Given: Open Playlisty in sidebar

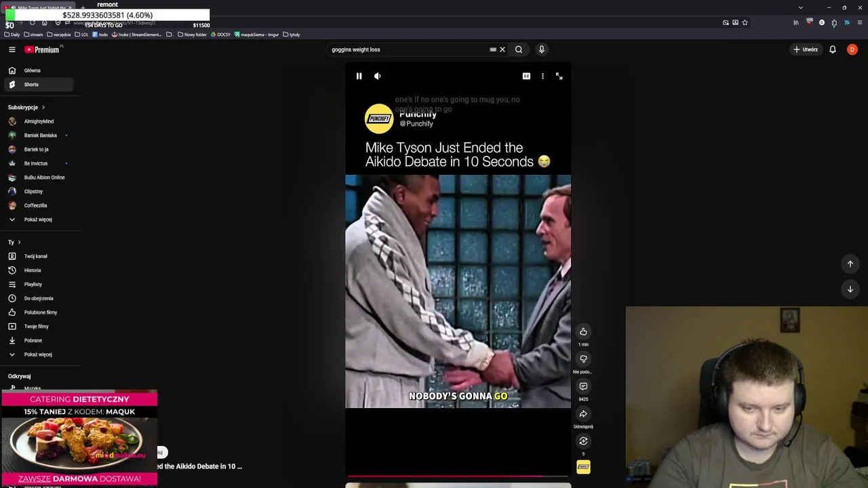Looking at the screenshot, I should [x=38, y=284].
